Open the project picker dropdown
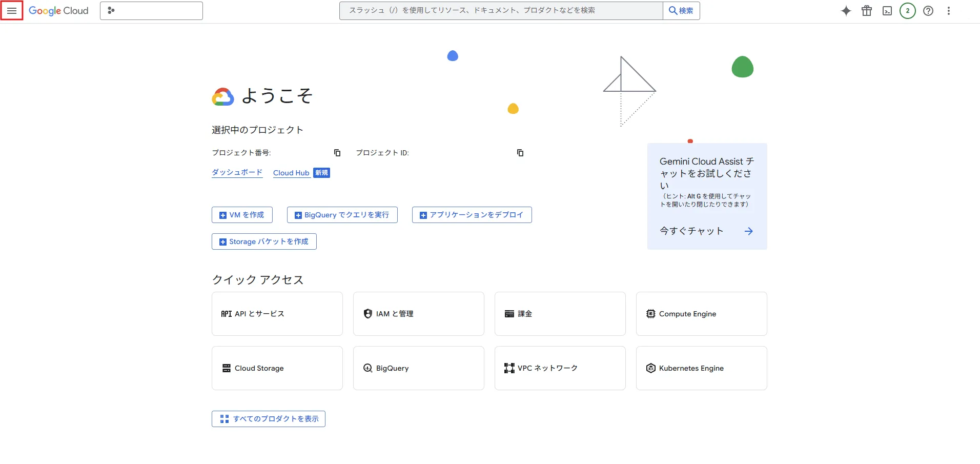980x464 pixels. (151, 11)
